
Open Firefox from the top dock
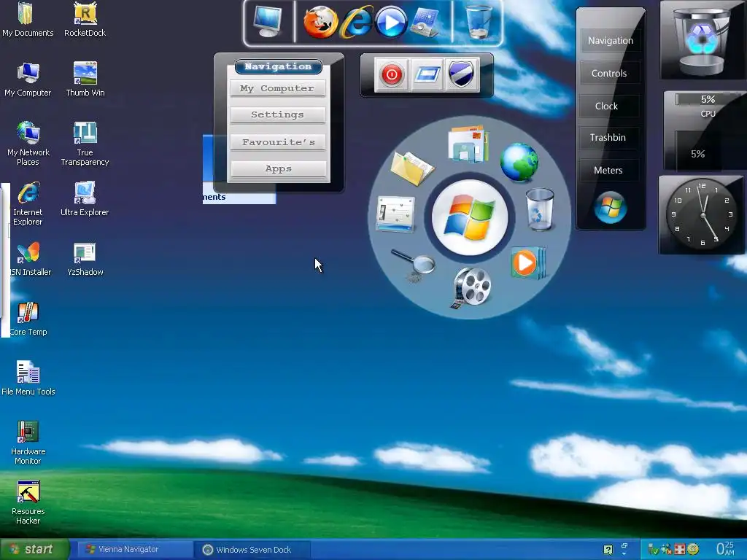point(321,22)
